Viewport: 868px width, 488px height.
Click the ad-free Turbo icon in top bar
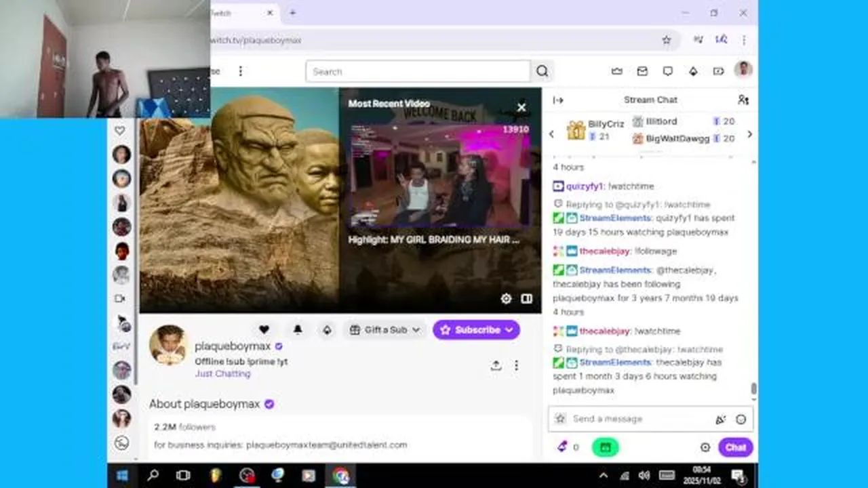pyautogui.click(x=718, y=71)
